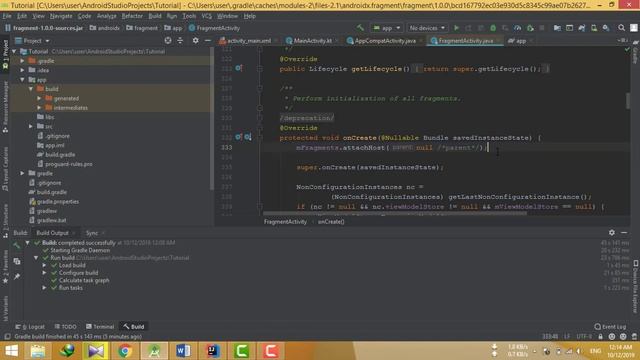This screenshot has width=640, height=360.
Task: Open the Refactor menu
Action: click(132, 16)
